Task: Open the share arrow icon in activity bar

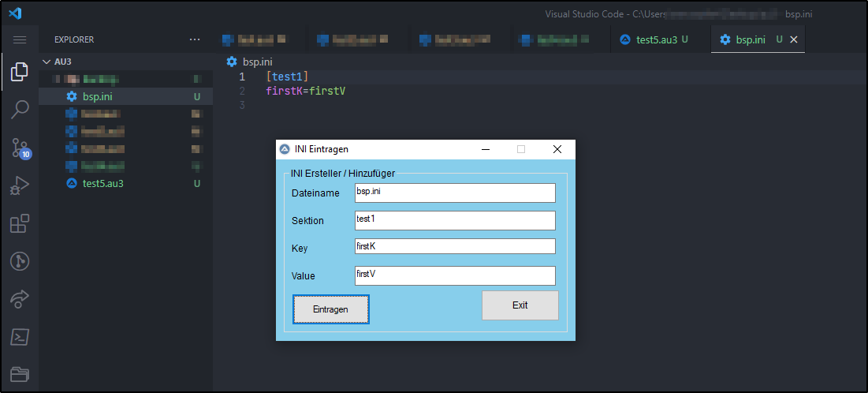Action: 20,299
